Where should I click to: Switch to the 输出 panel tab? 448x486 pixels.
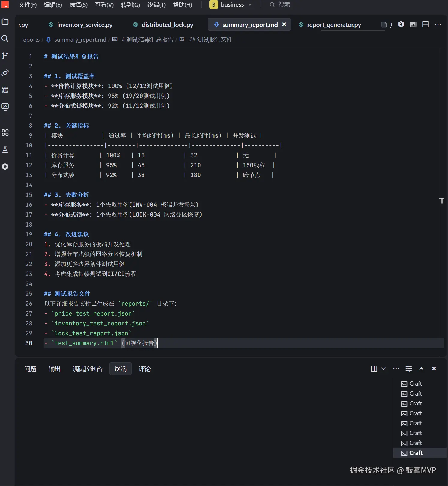coord(55,369)
